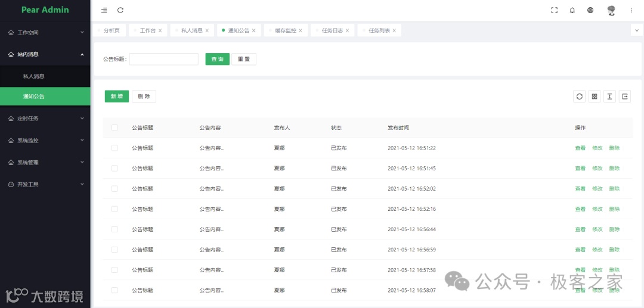Switch to the 缓存监控 tab
This screenshot has width=644, height=308.
click(286, 30)
